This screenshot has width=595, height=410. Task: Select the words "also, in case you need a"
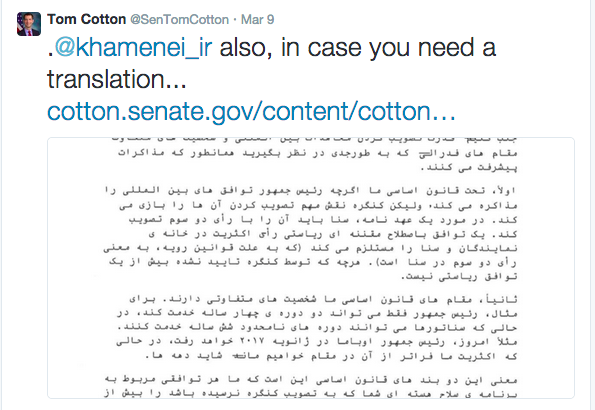(357, 48)
